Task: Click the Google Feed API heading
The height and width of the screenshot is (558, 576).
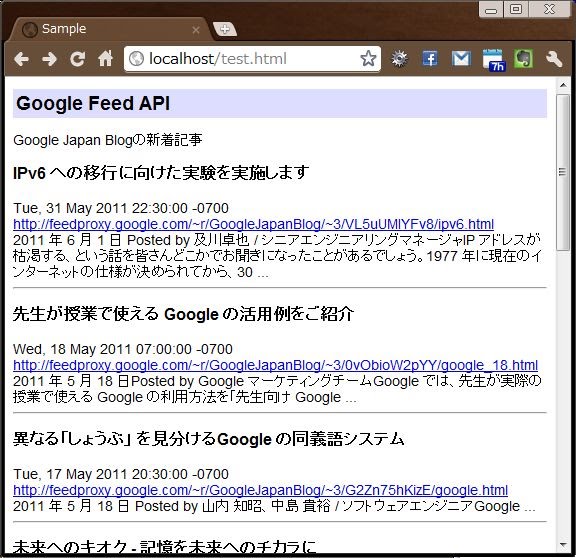Action: 93,103
